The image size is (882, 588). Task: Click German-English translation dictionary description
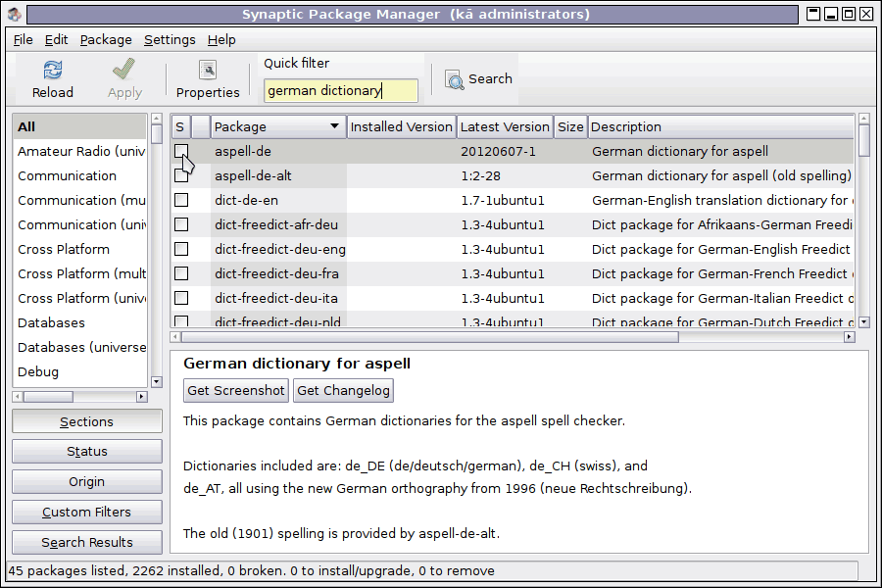723,200
